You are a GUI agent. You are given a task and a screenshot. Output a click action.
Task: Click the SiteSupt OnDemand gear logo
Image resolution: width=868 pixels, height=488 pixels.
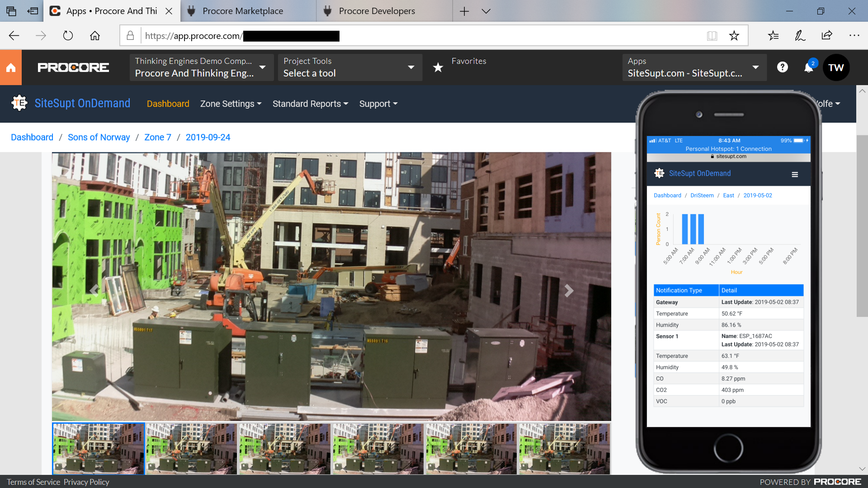pyautogui.click(x=19, y=103)
